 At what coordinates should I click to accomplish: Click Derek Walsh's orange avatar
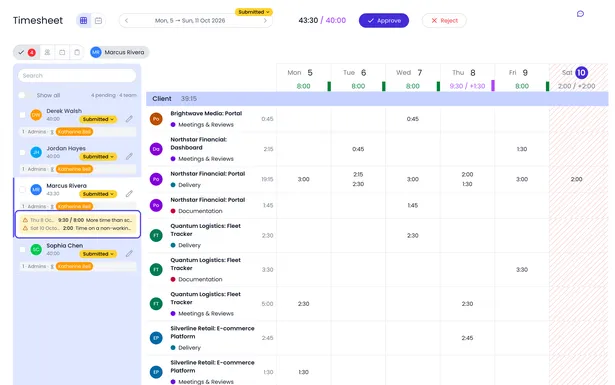(36, 115)
